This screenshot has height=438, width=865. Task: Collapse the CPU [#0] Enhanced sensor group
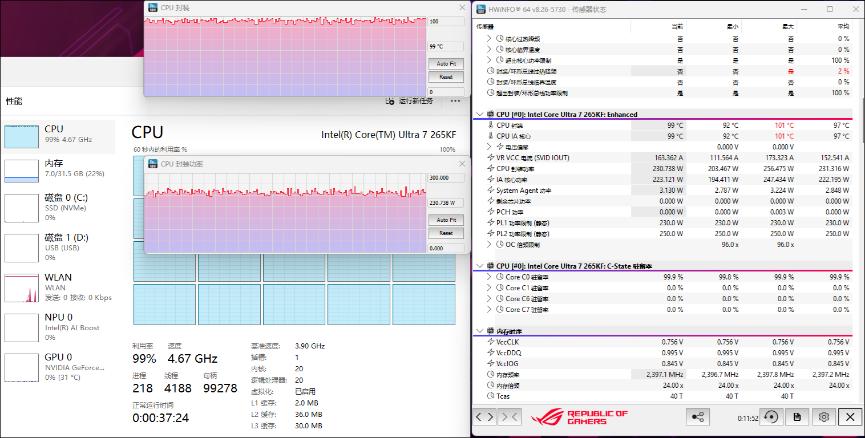point(479,114)
